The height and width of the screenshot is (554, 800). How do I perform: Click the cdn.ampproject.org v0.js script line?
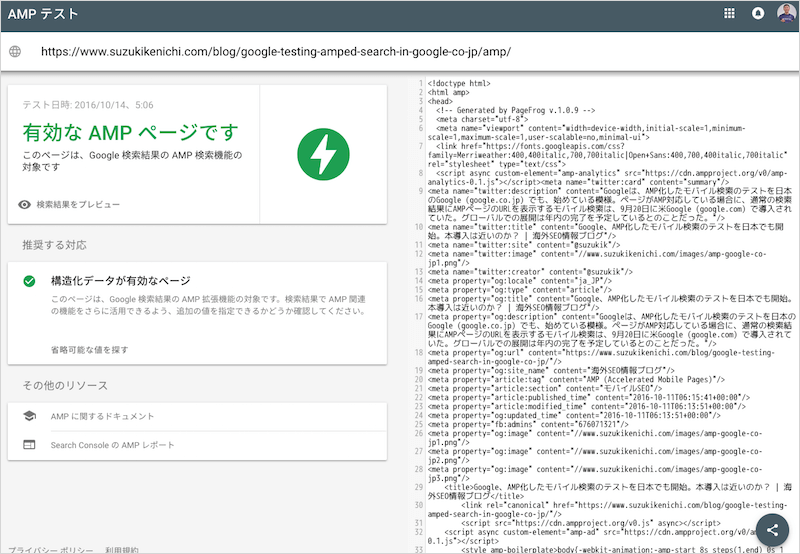[591, 523]
